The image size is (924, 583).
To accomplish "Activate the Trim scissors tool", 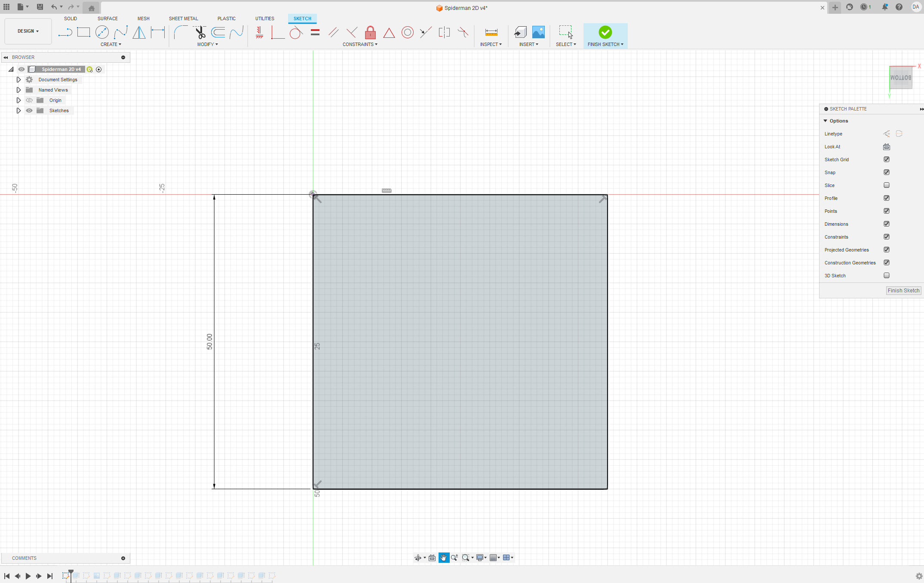I will coord(200,32).
